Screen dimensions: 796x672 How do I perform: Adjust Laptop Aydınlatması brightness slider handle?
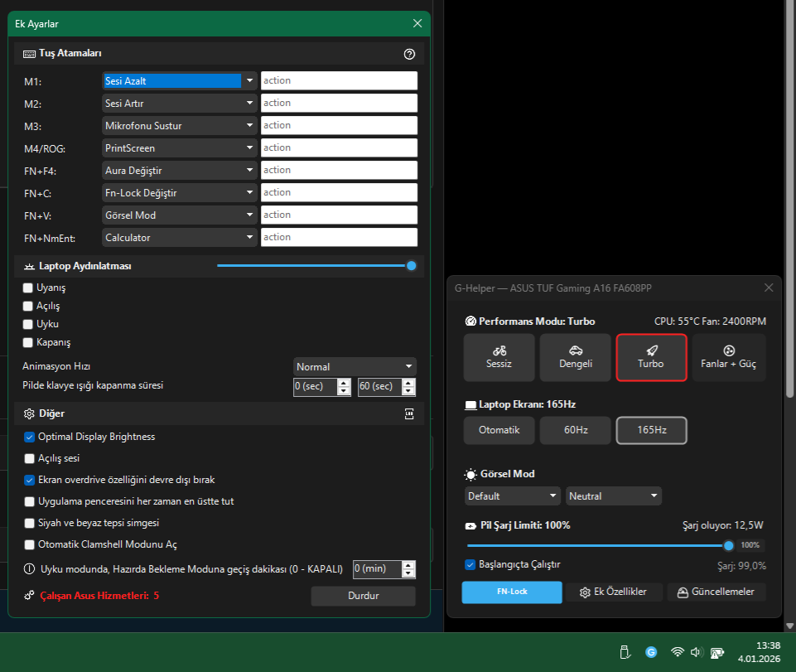[x=411, y=266]
